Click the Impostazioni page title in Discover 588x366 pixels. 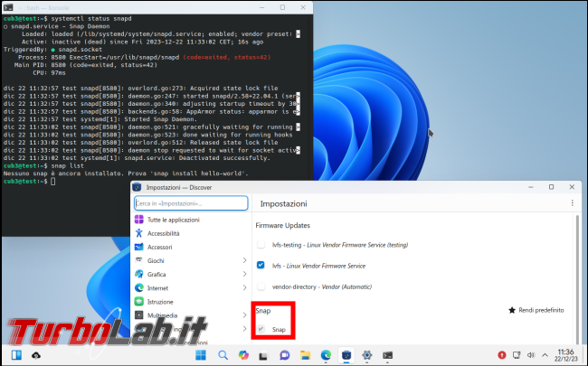pos(283,204)
